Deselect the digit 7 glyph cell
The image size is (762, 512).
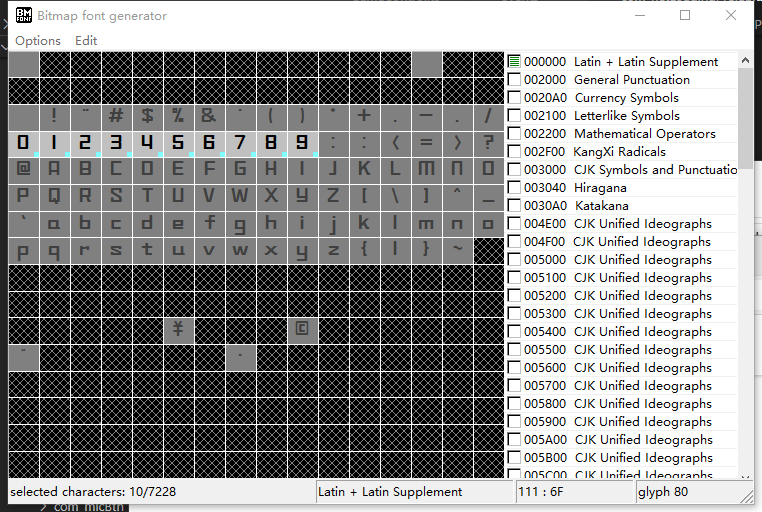[x=241, y=143]
